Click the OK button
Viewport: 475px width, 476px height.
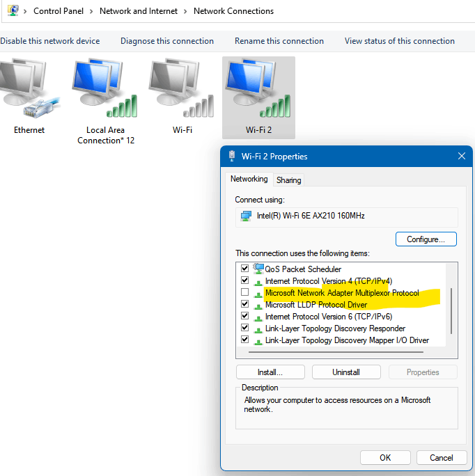click(385, 457)
